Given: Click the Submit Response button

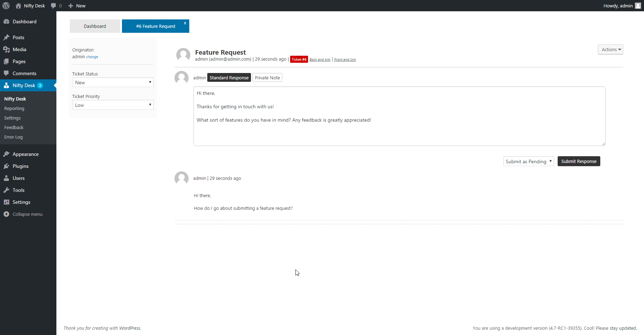Looking at the screenshot, I should [x=579, y=161].
